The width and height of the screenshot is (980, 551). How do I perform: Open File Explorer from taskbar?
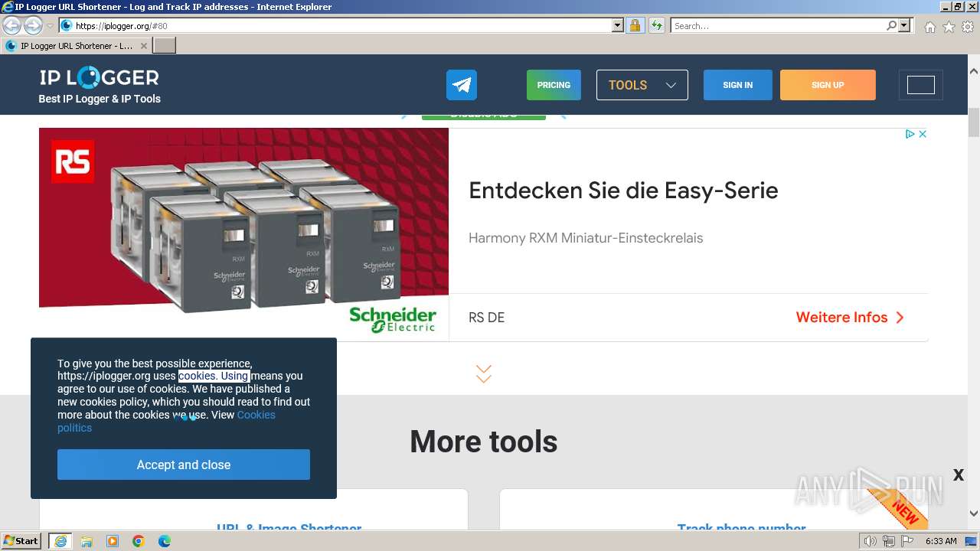coord(87,541)
